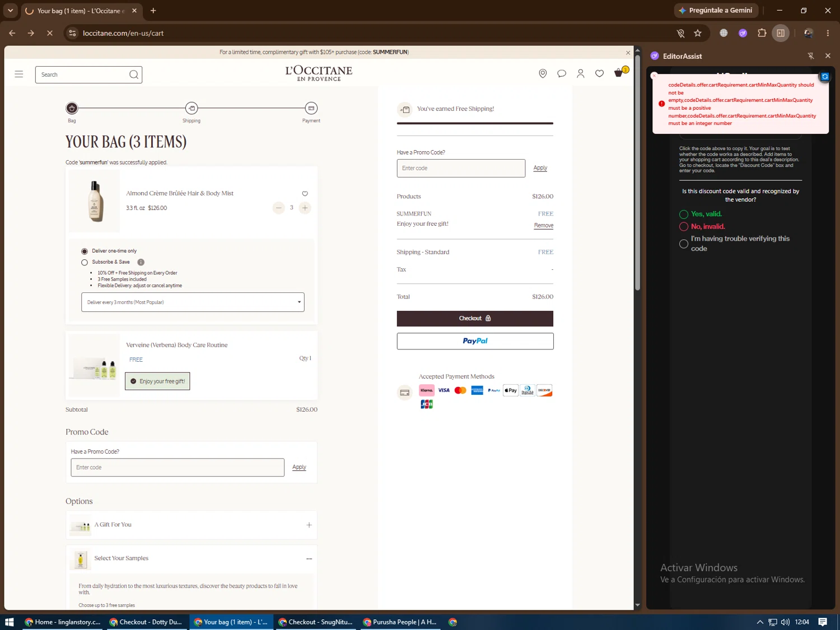Open the store locator pin icon
Image resolution: width=840 pixels, height=630 pixels.
pos(543,74)
